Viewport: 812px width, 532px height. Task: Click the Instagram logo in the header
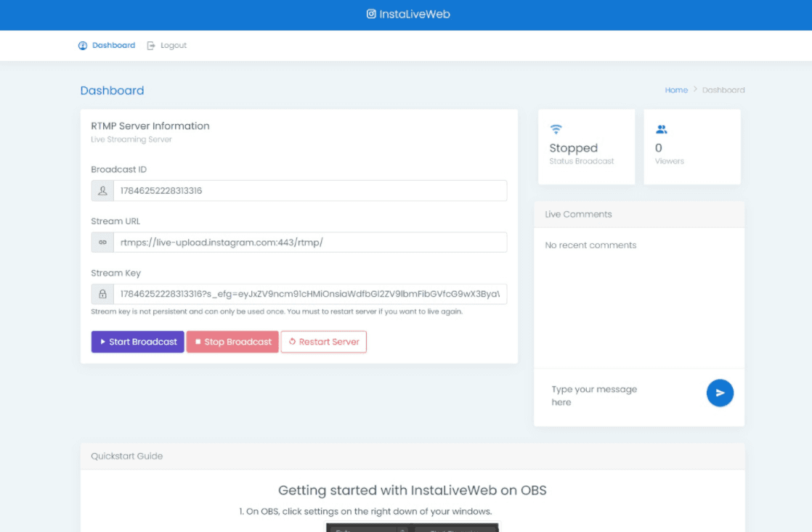[x=371, y=13]
